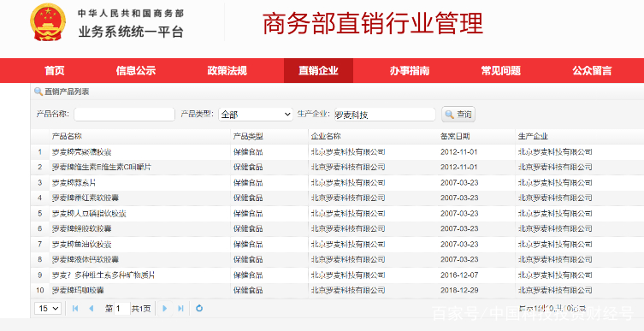Screen dimensions: 644x331
Task: Jump to the last results page
Action: (x=180, y=309)
